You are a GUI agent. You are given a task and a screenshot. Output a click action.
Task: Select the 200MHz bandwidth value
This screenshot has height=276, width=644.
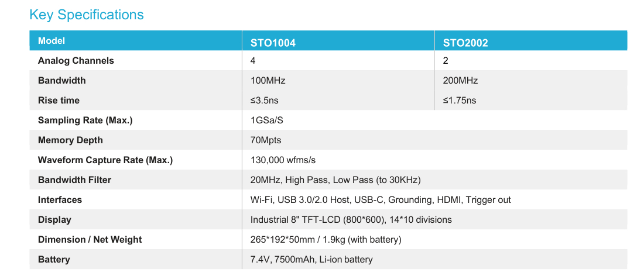[460, 81]
